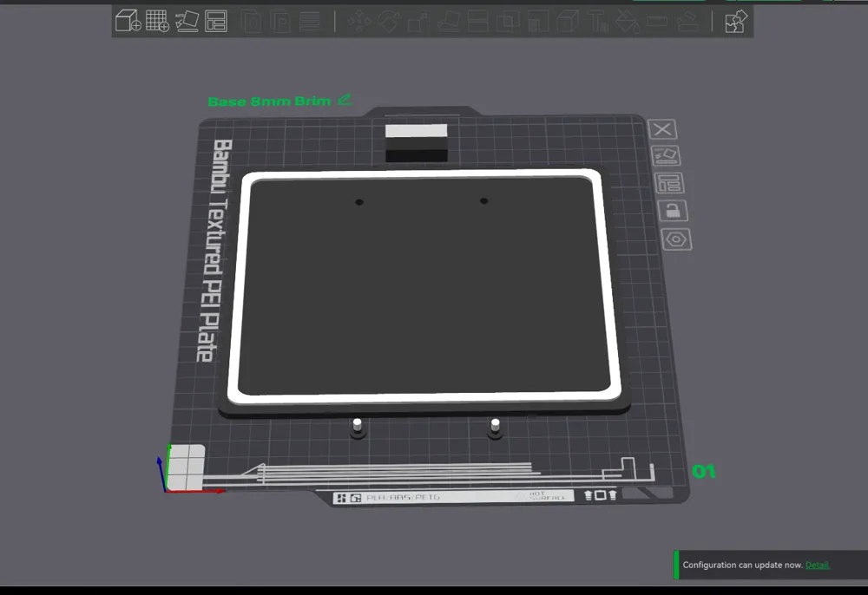Image resolution: width=868 pixels, height=595 pixels.
Task: Select the Cut tool
Action: pos(477,22)
